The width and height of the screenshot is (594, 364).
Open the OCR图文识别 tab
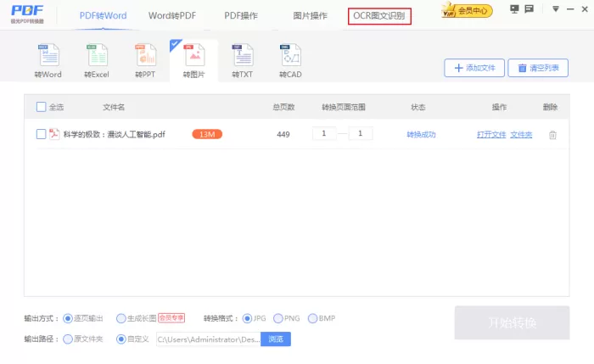coord(379,16)
